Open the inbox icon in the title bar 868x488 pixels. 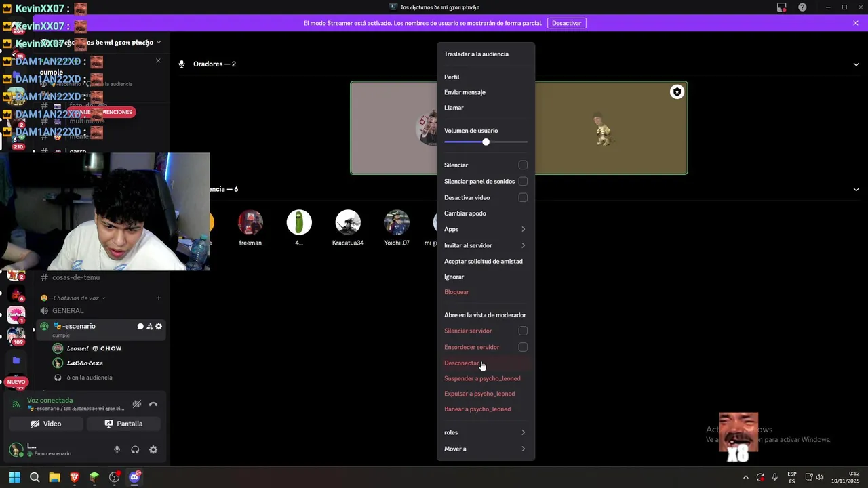(x=782, y=7)
